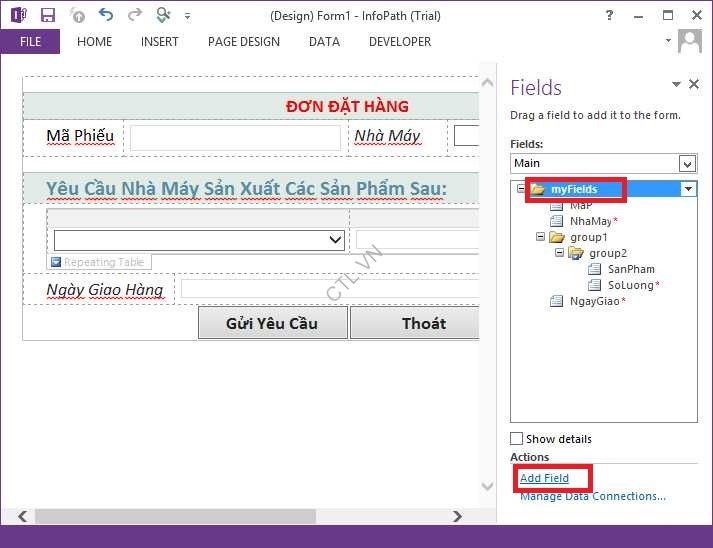The width and height of the screenshot is (713, 548).
Task: Open the Main data source dropdown
Action: pos(687,163)
